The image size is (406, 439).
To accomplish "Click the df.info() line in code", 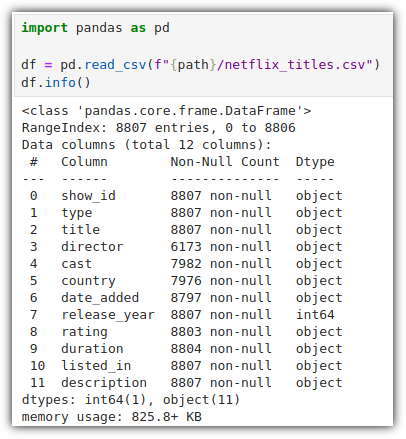I will [56, 82].
